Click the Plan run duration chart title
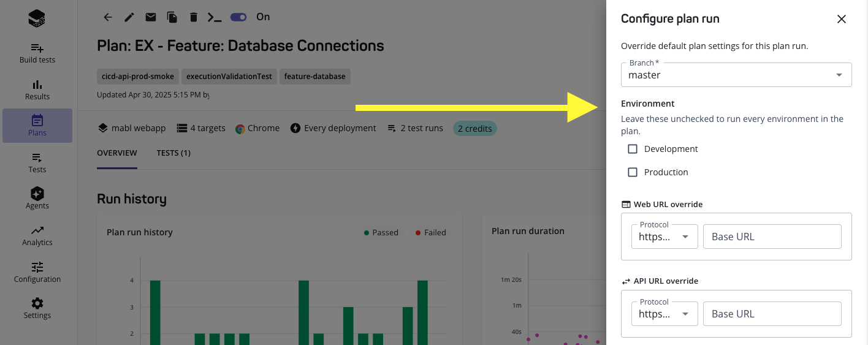The width and height of the screenshot is (868, 345). (x=528, y=232)
